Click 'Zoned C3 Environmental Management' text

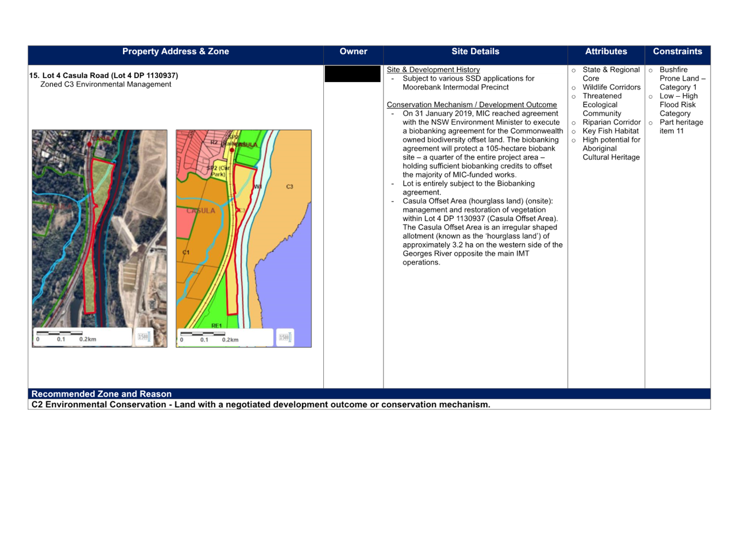tap(106, 84)
